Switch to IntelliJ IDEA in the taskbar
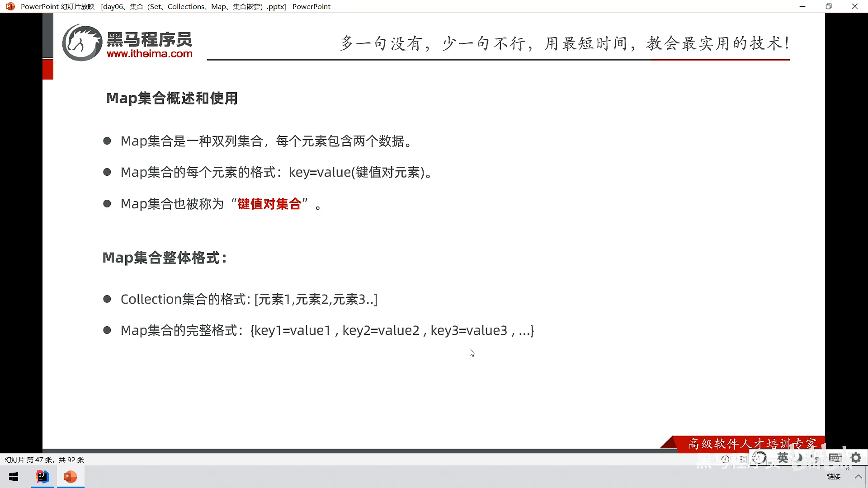The height and width of the screenshot is (488, 868). 42,477
